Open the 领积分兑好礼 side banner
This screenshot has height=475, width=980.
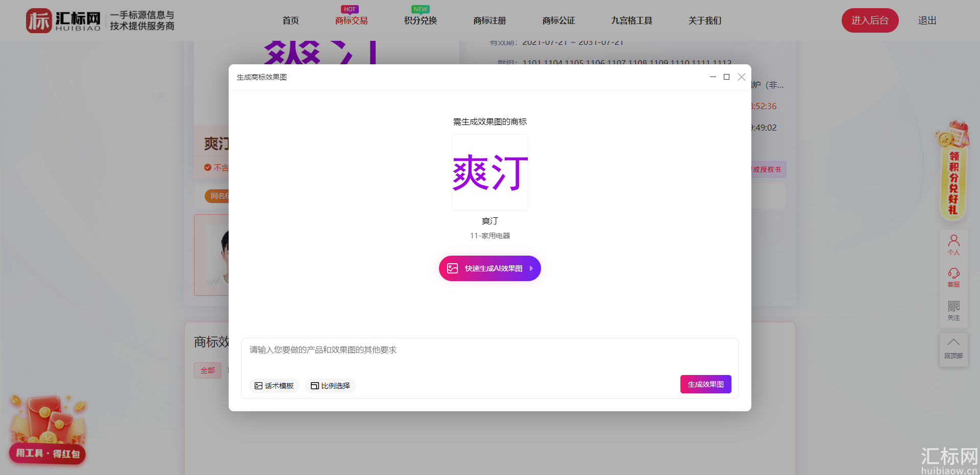952,171
